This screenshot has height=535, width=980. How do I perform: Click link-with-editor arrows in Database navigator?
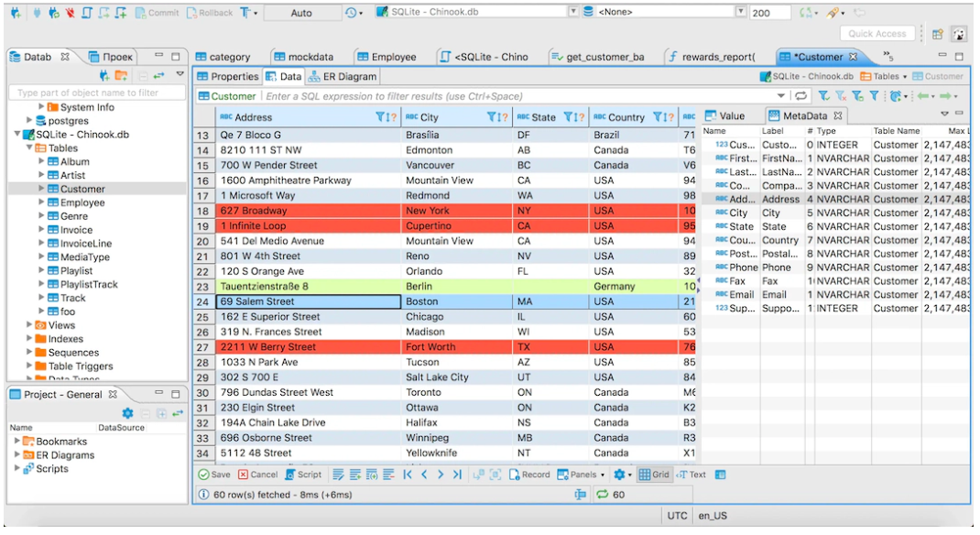158,76
